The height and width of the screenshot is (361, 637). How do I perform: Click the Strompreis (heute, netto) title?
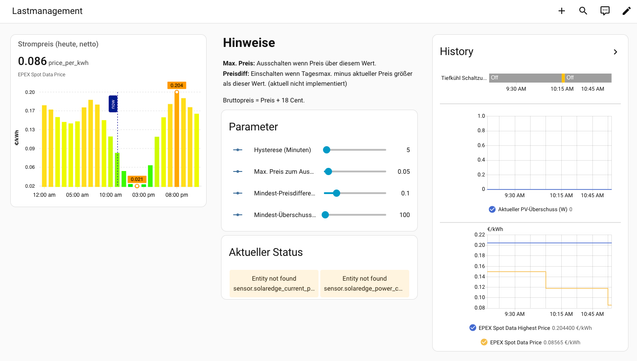58,44
